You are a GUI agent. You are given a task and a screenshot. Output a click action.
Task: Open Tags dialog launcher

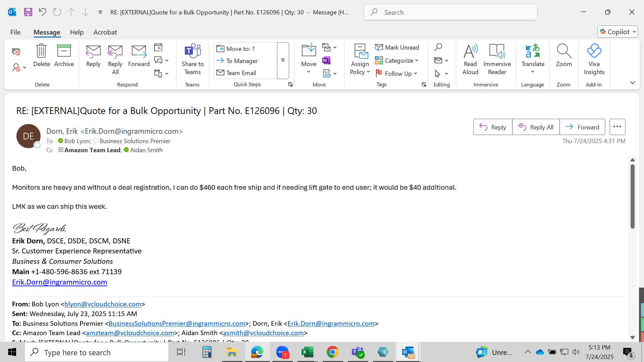click(x=424, y=85)
